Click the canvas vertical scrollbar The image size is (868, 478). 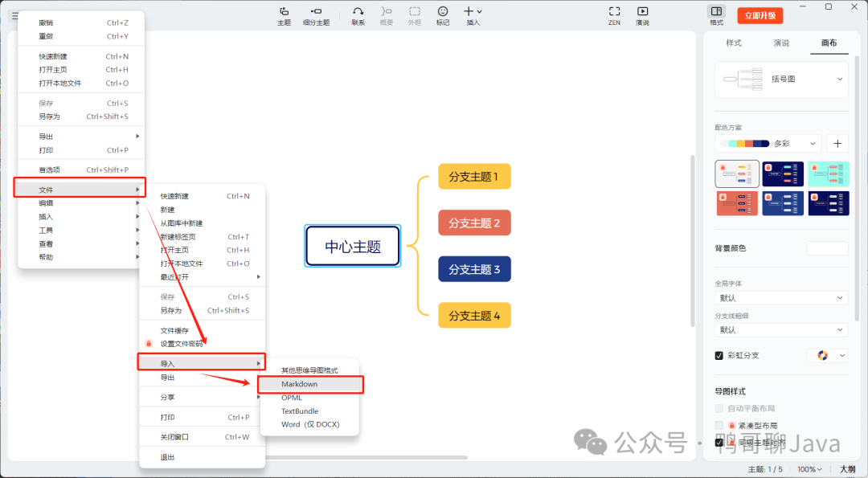(x=692, y=241)
